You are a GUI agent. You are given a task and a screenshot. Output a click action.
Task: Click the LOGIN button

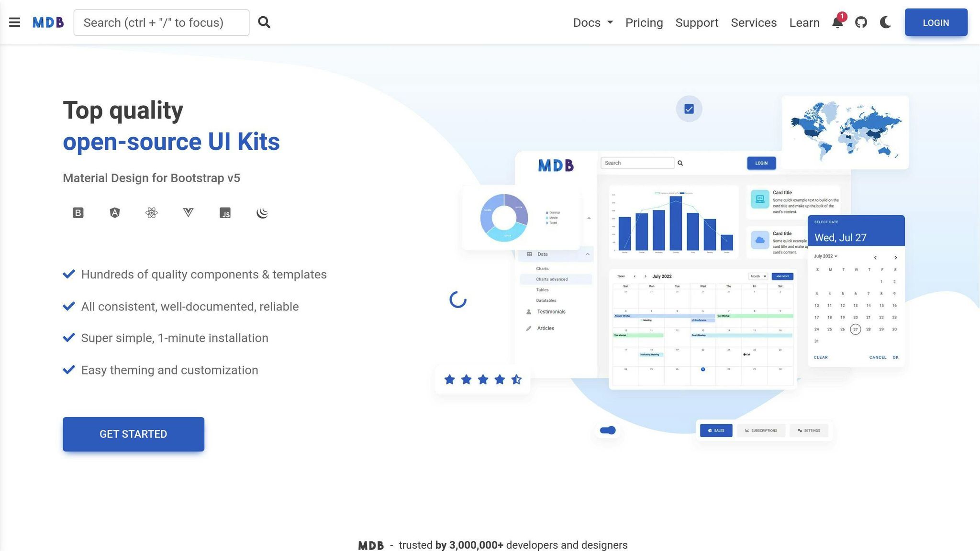point(935,22)
